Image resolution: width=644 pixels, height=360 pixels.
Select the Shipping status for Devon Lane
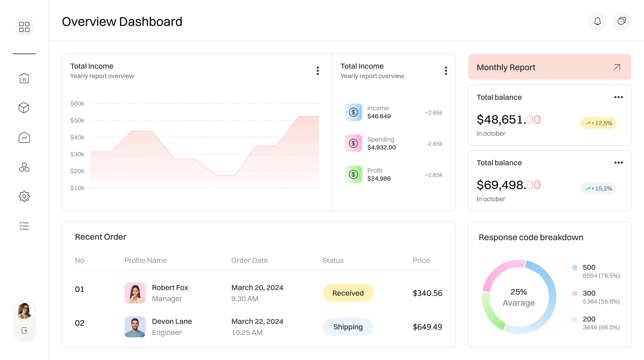pos(348,327)
